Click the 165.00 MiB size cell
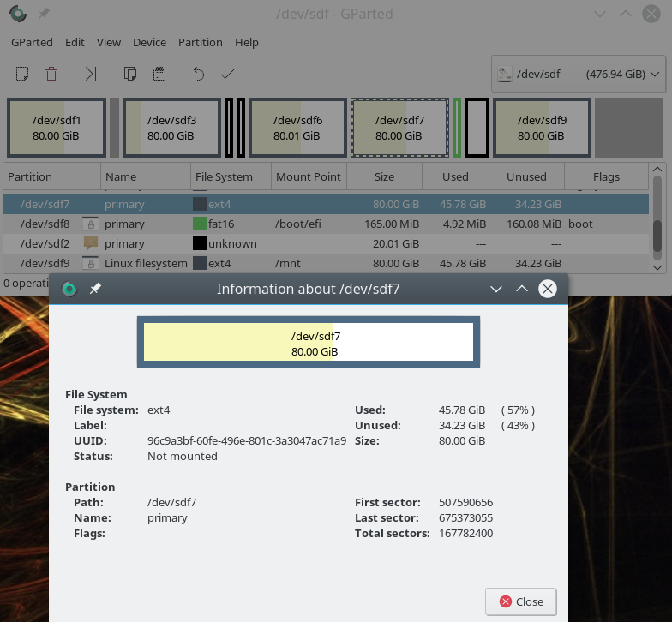 tap(392, 224)
